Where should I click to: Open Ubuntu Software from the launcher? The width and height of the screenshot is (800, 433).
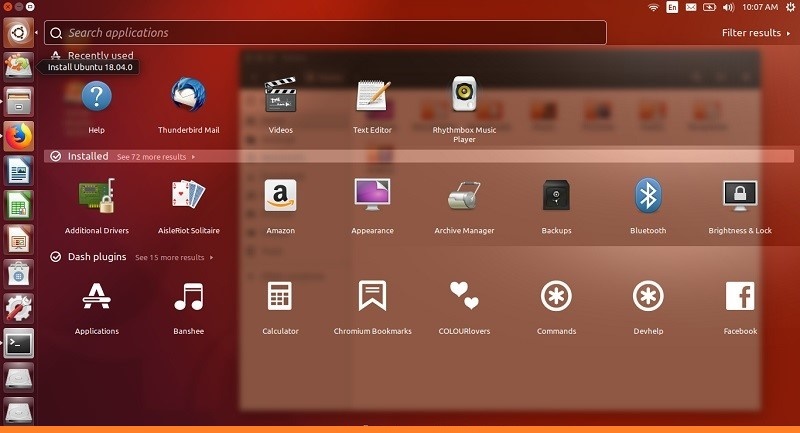18,274
